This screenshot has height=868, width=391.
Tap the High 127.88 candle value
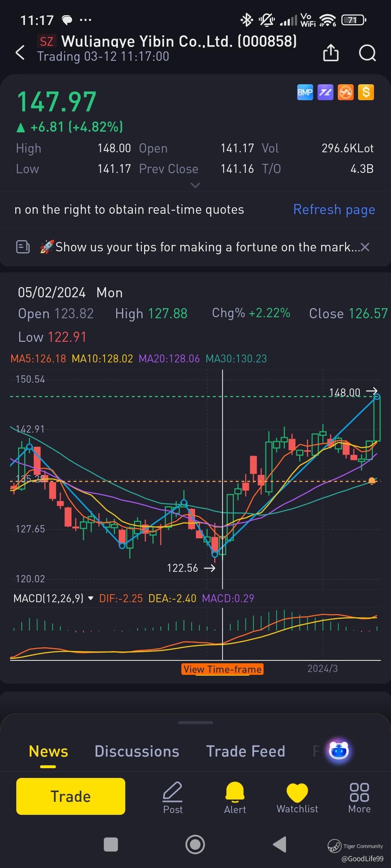pos(168,314)
